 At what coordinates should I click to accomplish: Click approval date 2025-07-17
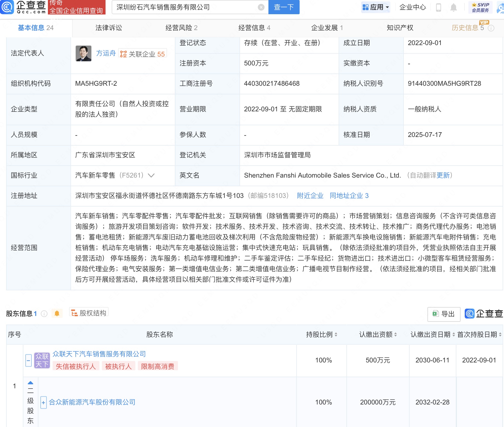coord(425,135)
